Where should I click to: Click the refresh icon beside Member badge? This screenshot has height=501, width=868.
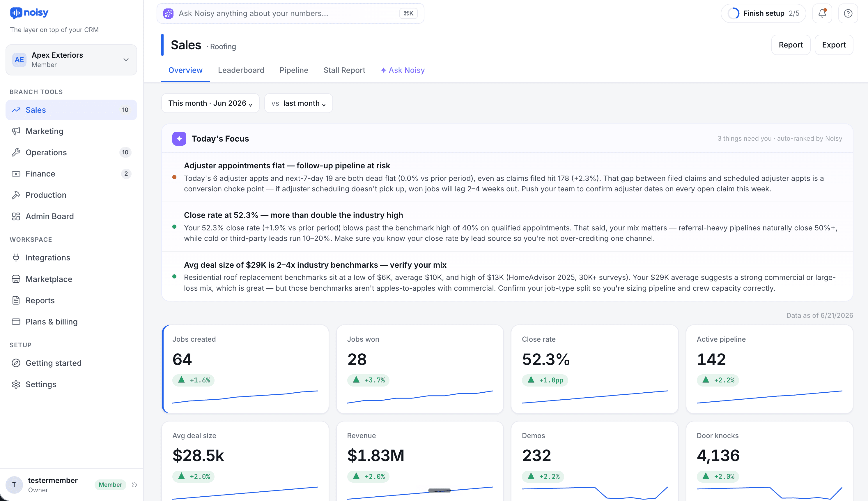coord(134,485)
